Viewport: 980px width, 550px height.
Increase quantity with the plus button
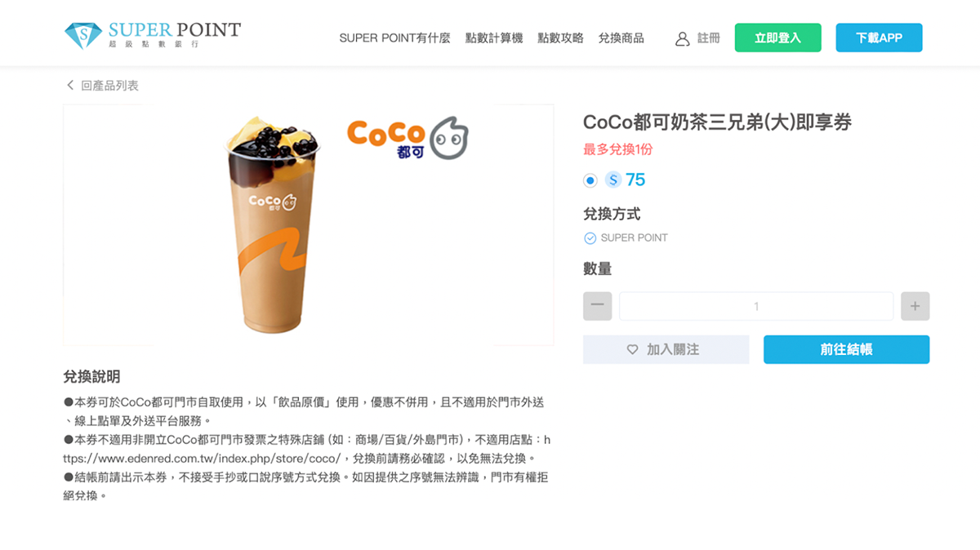915,306
